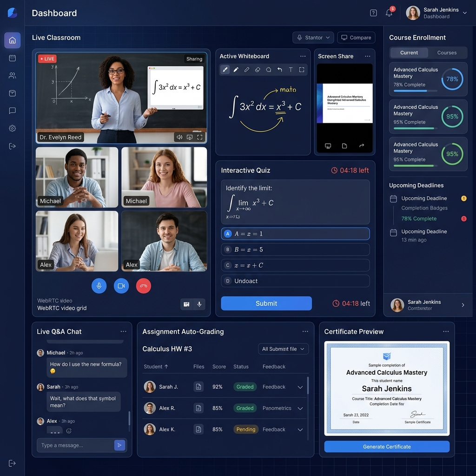Send the chat message with arrow icon
This screenshot has height=476, width=476.
pyautogui.click(x=119, y=445)
